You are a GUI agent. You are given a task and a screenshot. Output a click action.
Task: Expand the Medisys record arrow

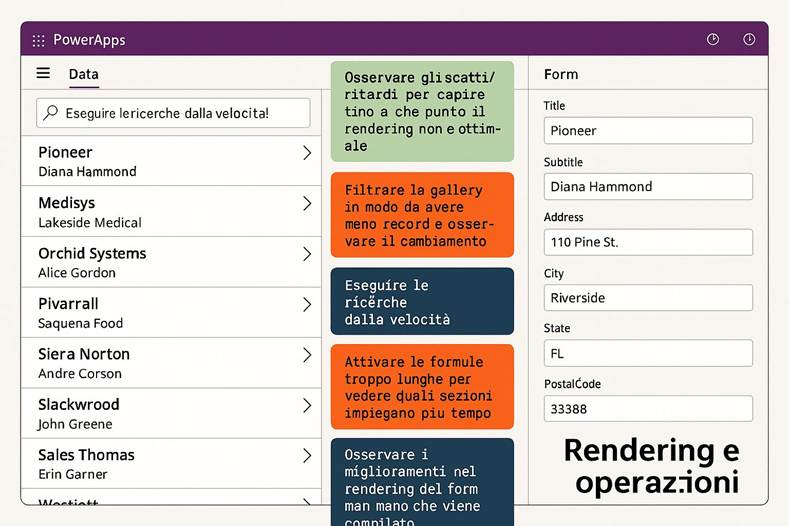(x=307, y=204)
